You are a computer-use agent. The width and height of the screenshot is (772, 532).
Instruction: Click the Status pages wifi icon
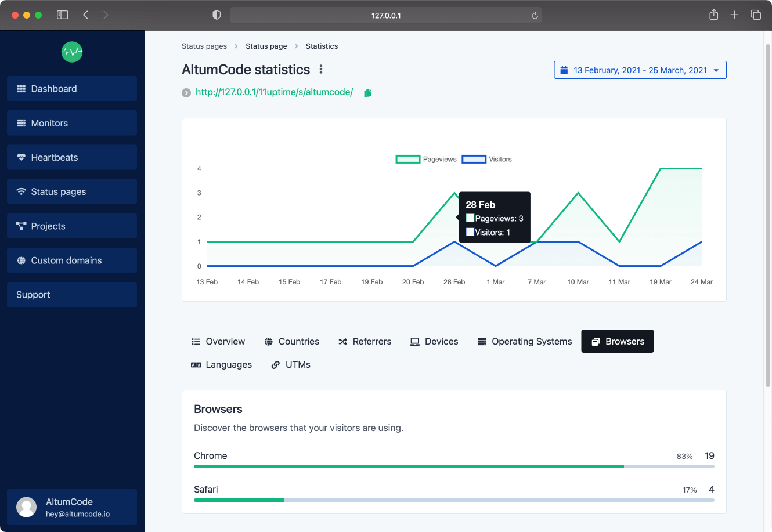[x=21, y=191]
